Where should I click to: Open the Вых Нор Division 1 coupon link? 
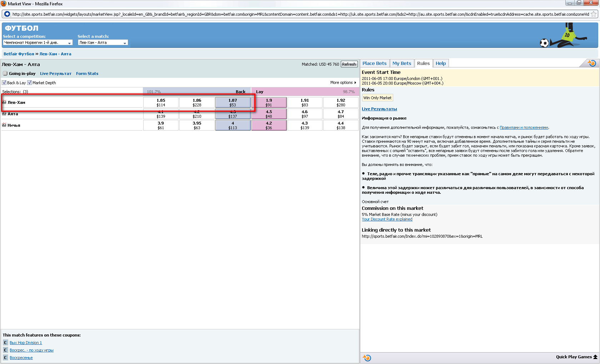point(26,343)
